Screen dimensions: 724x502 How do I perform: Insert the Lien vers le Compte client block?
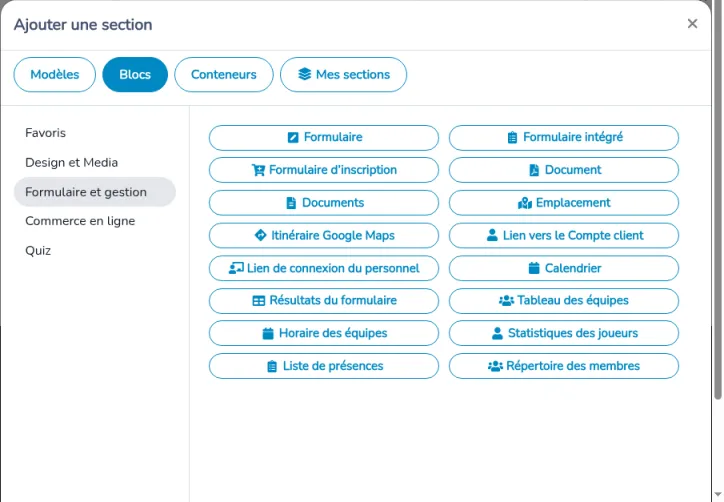pyautogui.click(x=564, y=236)
